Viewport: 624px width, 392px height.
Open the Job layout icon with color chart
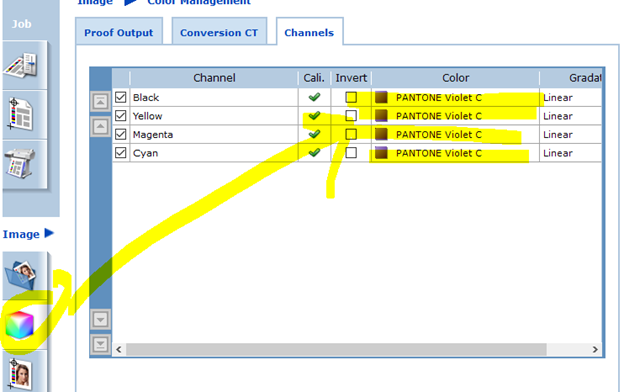(21, 66)
